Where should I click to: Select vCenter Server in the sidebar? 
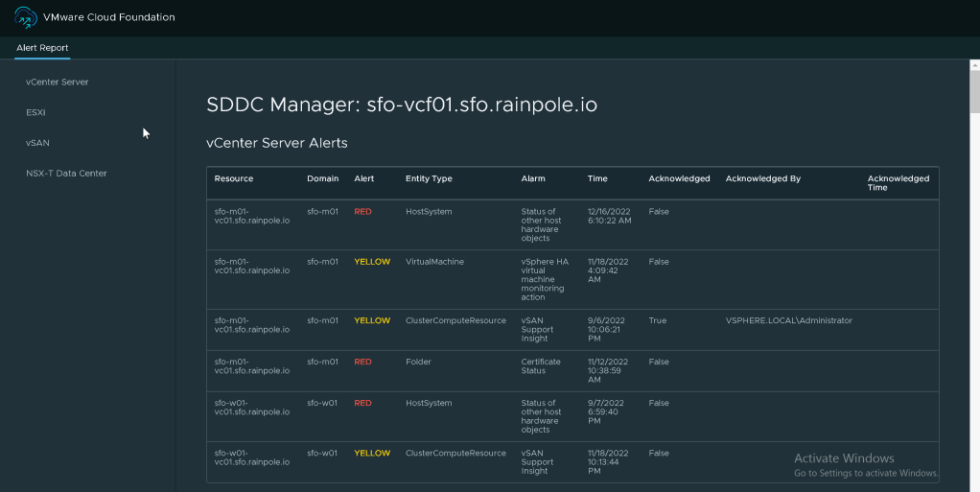pyautogui.click(x=58, y=82)
